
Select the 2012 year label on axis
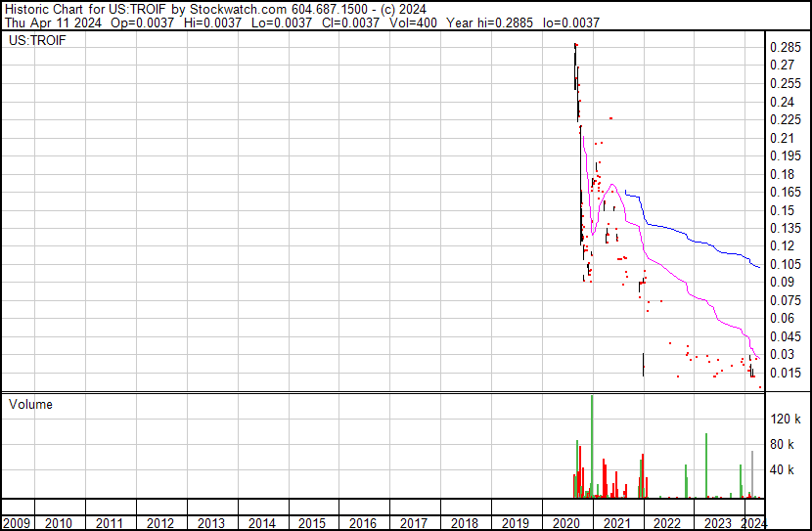pyautogui.click(x=160, y=523)
